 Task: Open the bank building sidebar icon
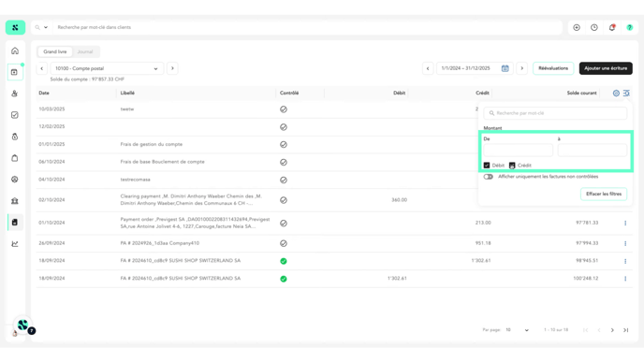15,201
